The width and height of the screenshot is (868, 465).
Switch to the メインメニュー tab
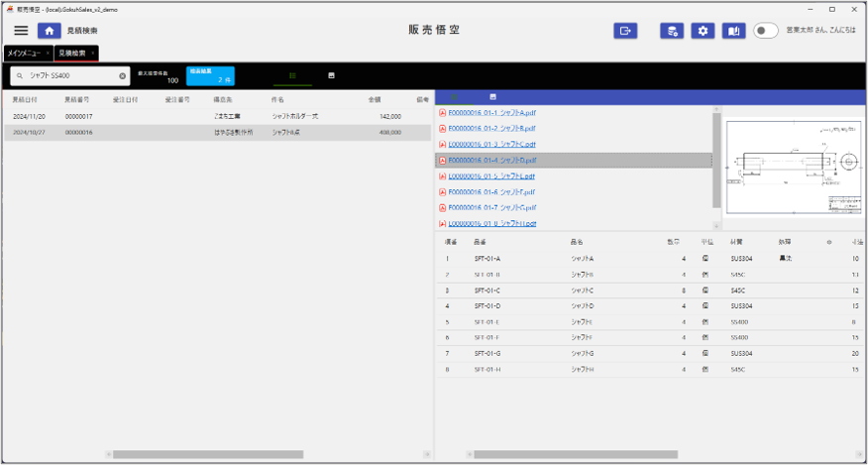point(24,53)
